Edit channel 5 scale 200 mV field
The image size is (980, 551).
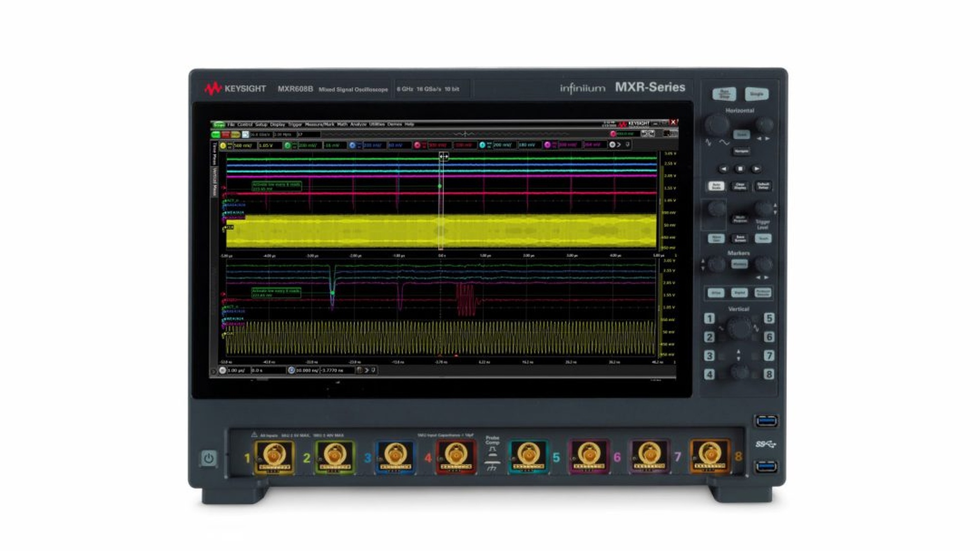(505, 145)
